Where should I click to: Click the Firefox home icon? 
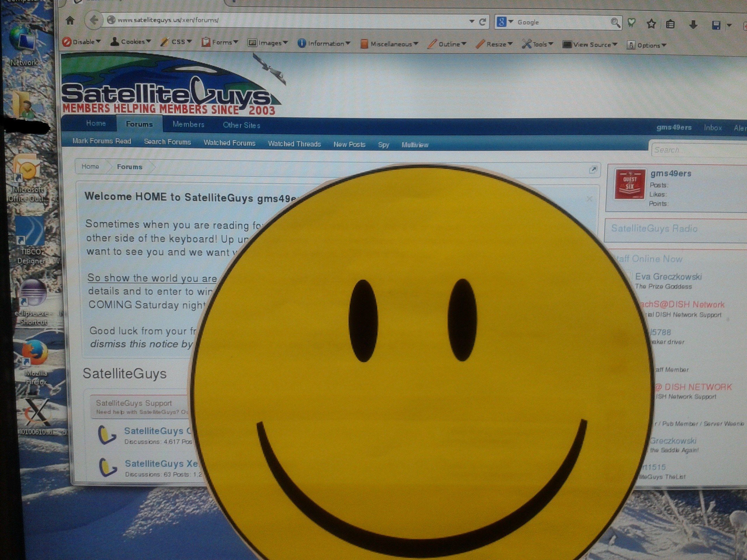click(x=70, y=21)
